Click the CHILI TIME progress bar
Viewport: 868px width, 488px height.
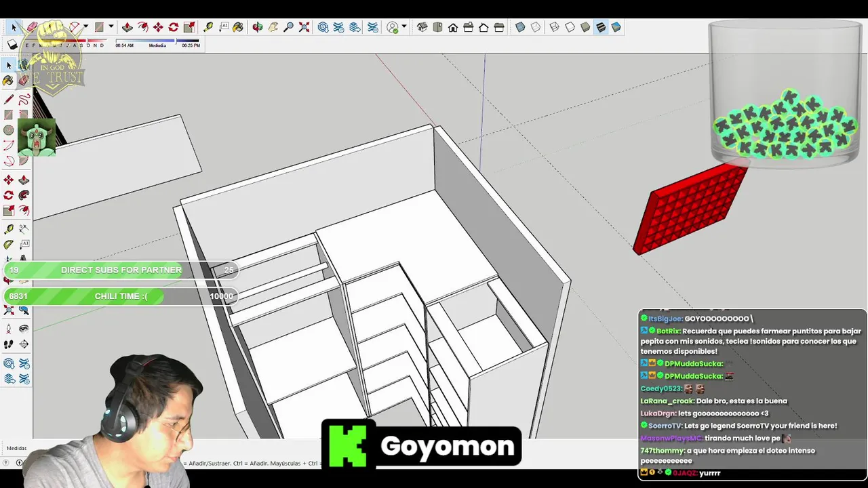(x=121, y=296)
